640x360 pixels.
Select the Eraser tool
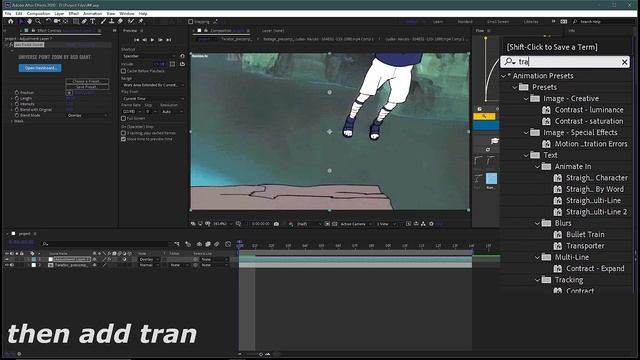(120, 22)
